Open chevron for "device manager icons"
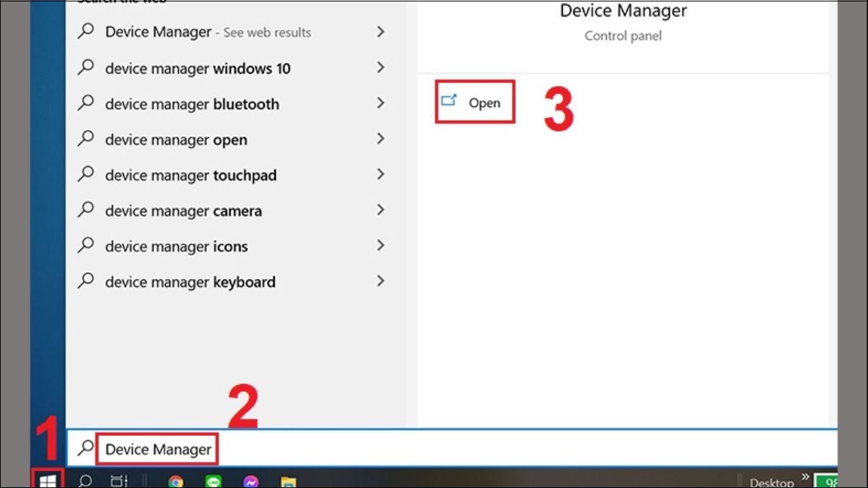 tap(380, 246)
